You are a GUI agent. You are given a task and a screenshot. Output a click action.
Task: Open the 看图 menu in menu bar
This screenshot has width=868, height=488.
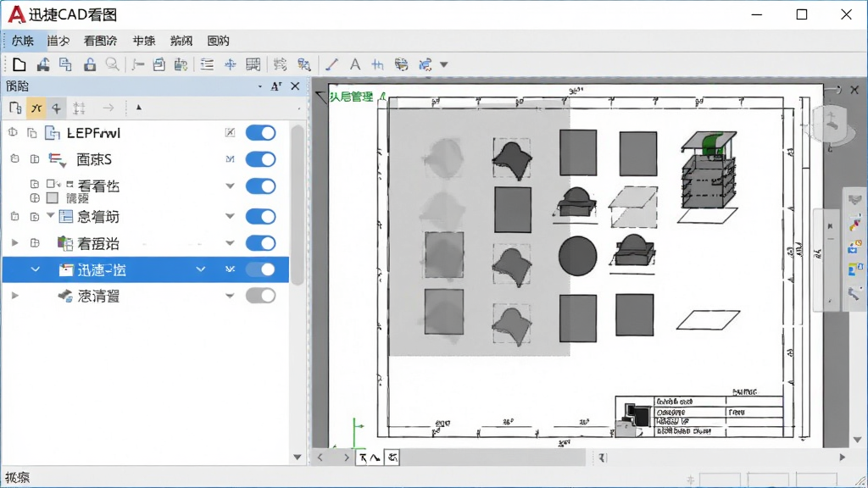coord(100,41)
